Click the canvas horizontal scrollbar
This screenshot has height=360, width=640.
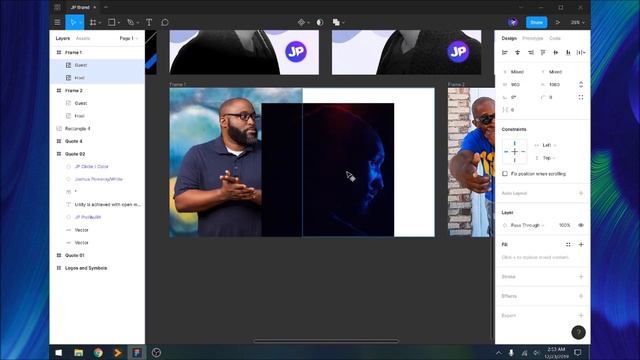coord(325,341)
